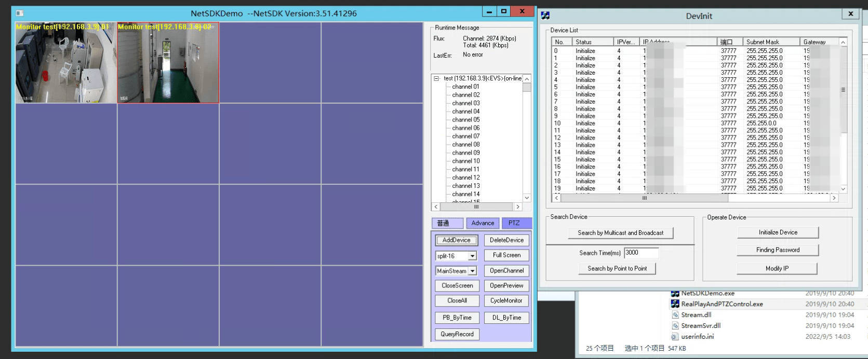Click the NetSDKDemo window title icon
The image size is (868, 359).
20,13
